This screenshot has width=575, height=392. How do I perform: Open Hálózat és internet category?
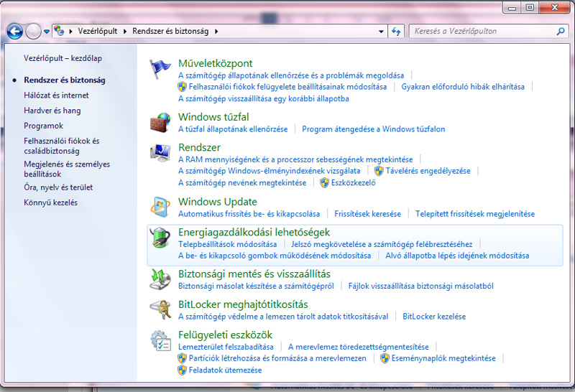56,95
